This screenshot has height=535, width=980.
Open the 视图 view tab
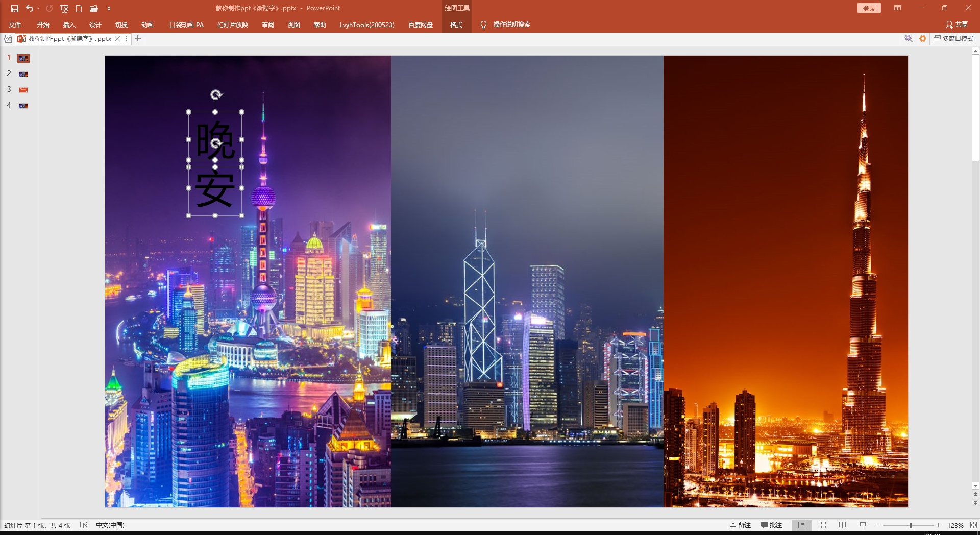[293, 25]
